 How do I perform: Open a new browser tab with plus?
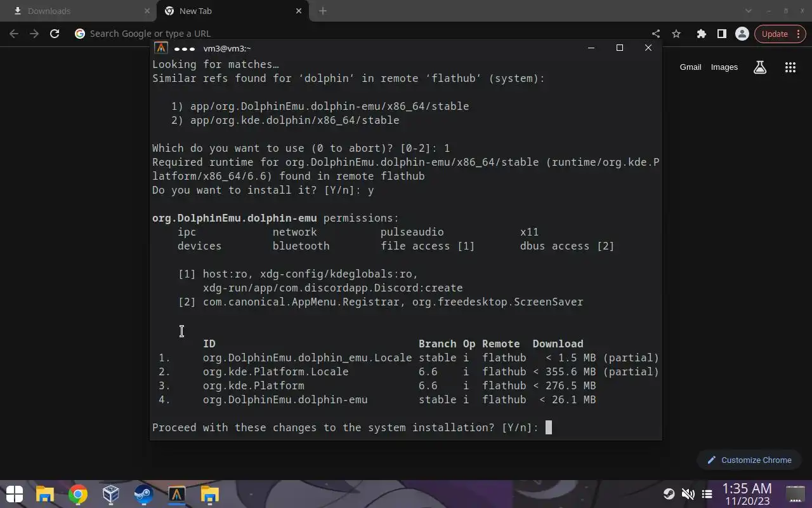tap(323, 11)
